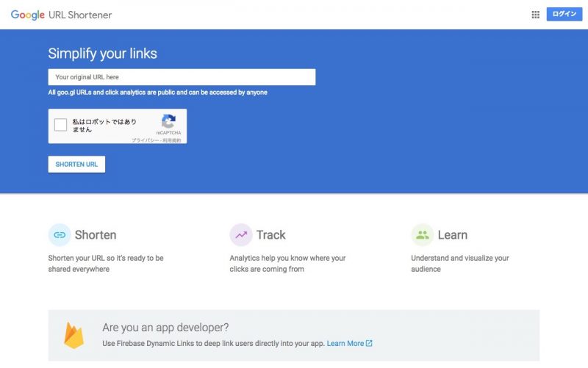The image size is (588, 368).
Task: Click the "Simplify your links" heading
Action: pyautogui.click(x=102, y=54)
